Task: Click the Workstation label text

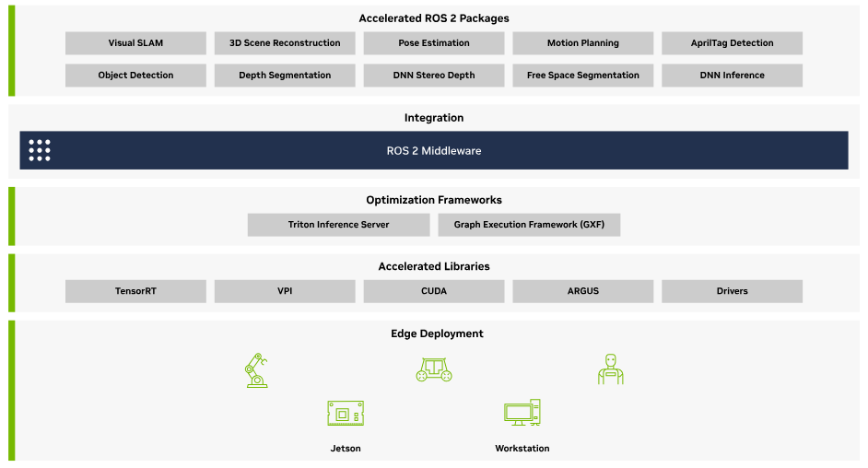Action: pyautogui.click(x=522, y=449)
